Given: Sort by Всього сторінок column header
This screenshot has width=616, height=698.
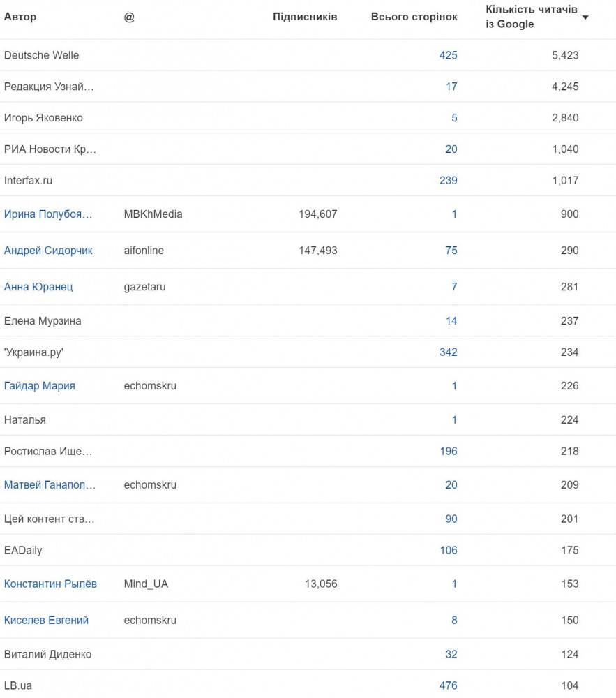Looking at the screenshot, I should point(414,17).
